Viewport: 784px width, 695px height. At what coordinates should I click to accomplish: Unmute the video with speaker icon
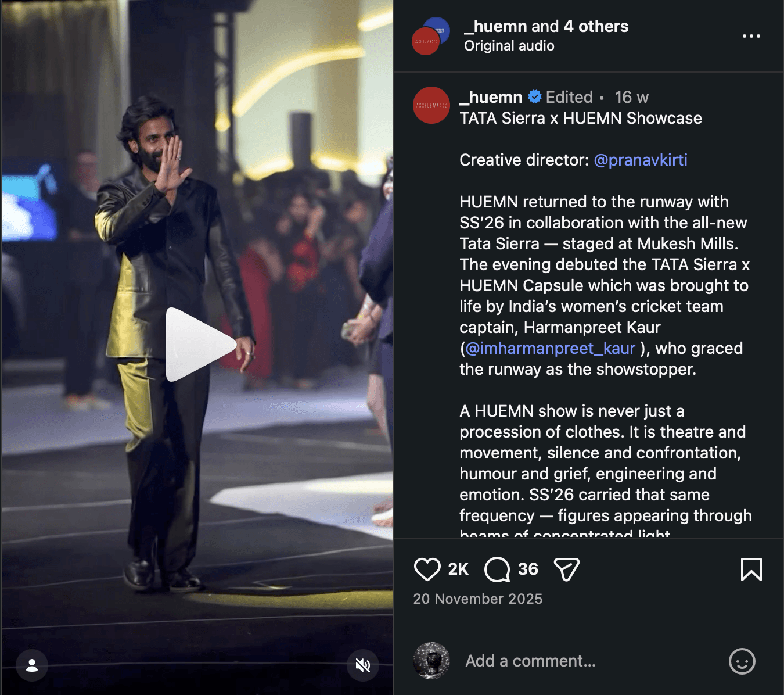(x=363, y=665)
